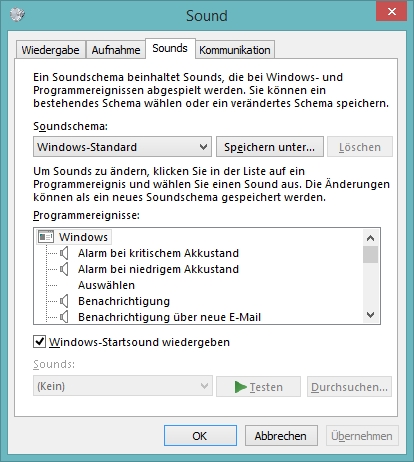Click the Durchsuchen... button

pyautogui.click(x=349, y=387)
